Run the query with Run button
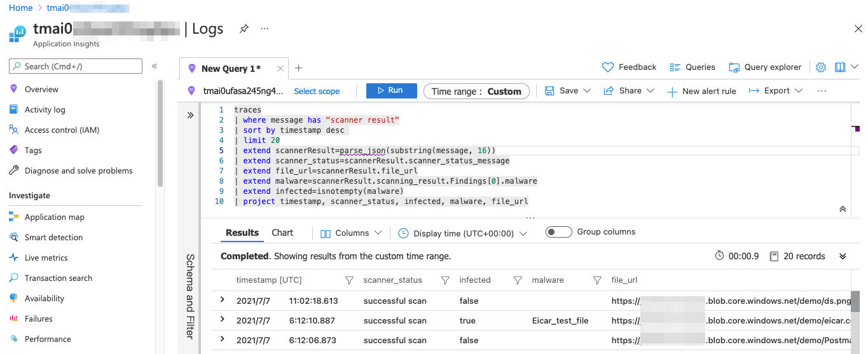Viewport: 868px width, 354px height. [x=391, y=91]
